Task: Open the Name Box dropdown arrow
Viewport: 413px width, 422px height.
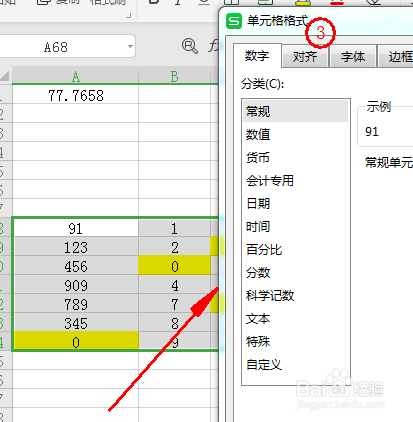Action: (130, 46)
